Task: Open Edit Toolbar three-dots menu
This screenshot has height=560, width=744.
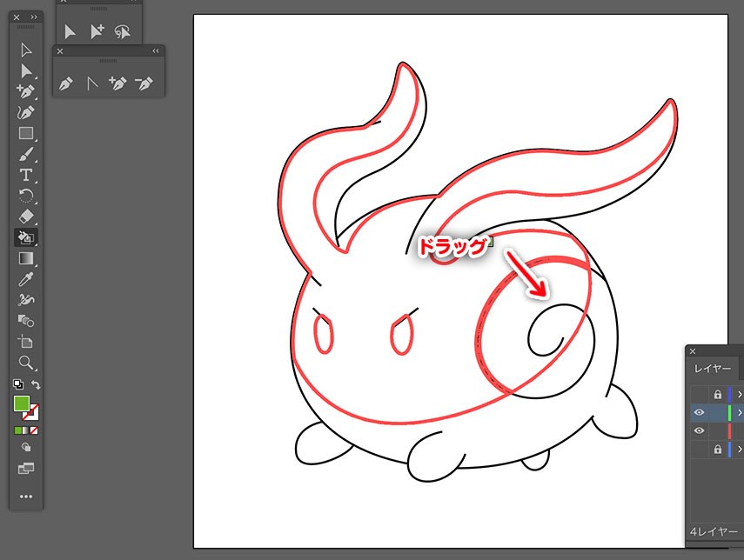Action: coord(26,497)
